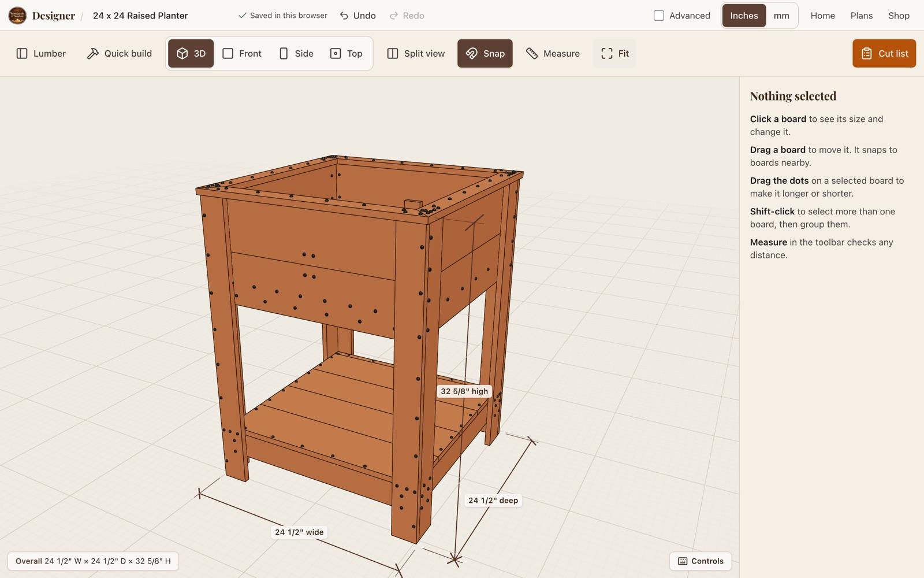Open the Plans page
Image resolution: width=924 pixels, height=578 pixels.
pyautogui.click(x=861, y=16)
